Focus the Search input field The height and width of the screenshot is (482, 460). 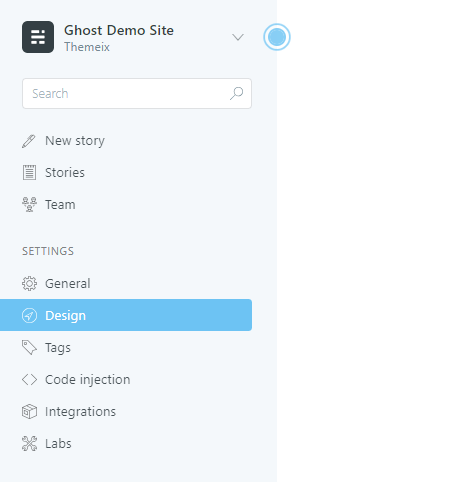click(x=137, y=93)
